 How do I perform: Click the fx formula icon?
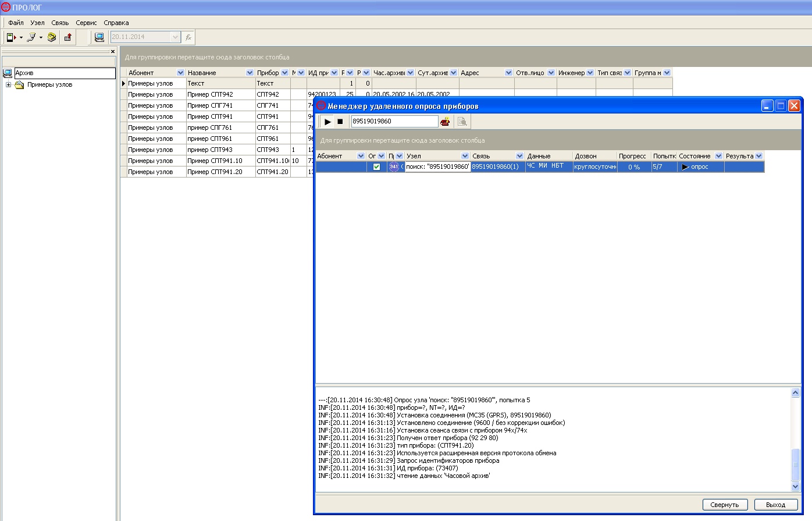(188, 37)
